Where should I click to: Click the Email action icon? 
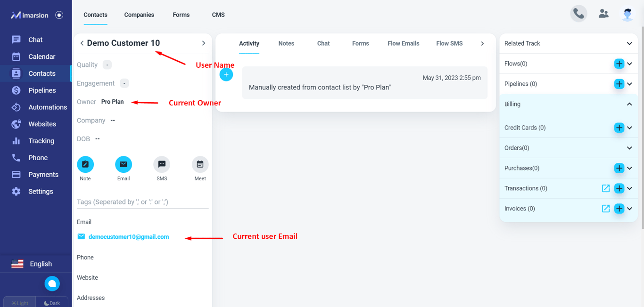124,164
